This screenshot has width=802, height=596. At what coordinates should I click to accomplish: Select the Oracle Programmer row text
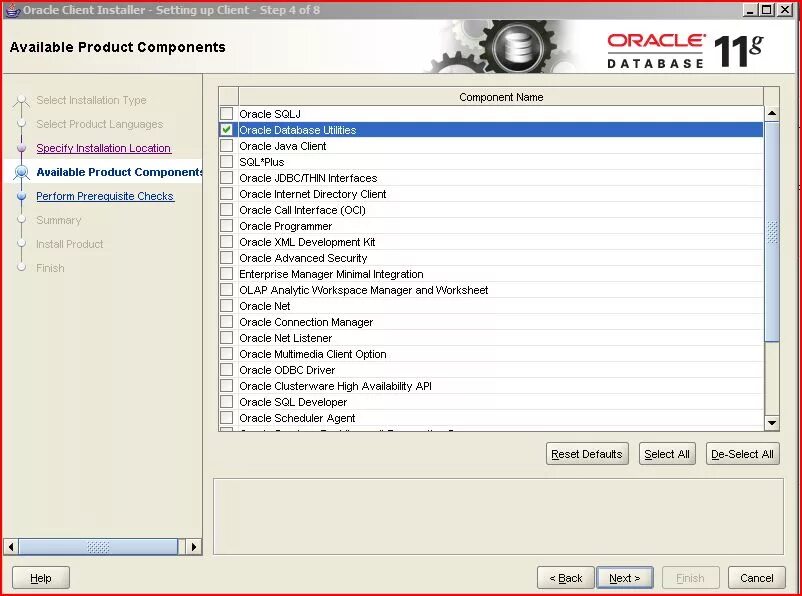point(285,226)
